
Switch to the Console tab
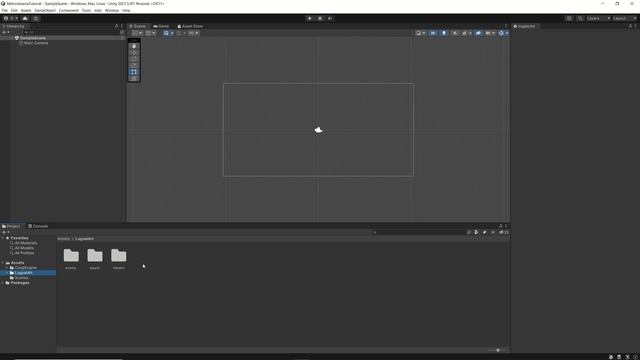tap(38, 226)
